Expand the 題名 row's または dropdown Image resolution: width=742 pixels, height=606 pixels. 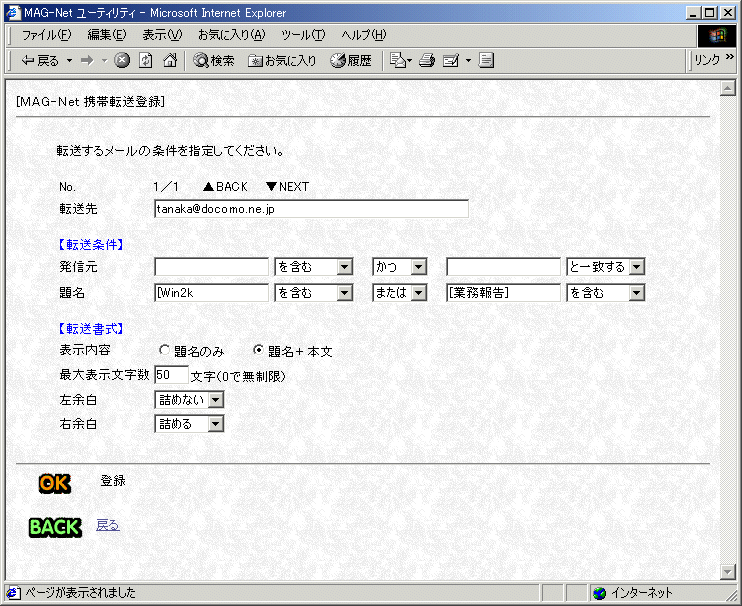point(400,293)
